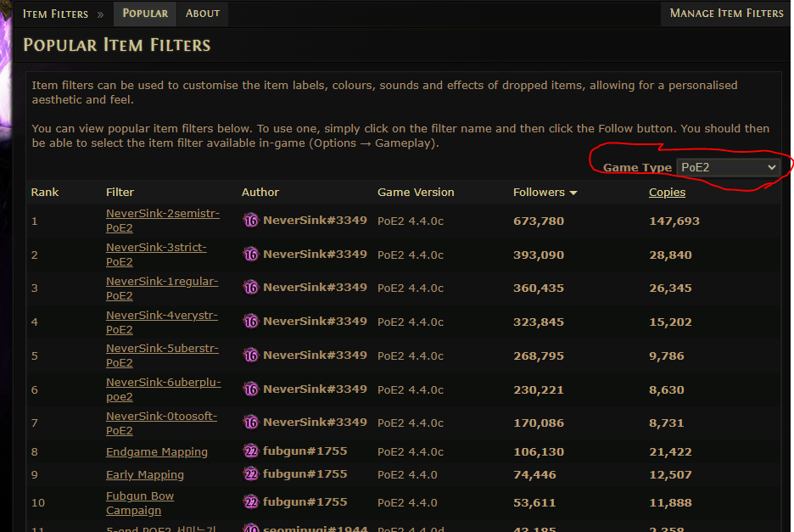The height and width of the screenshot is (532, 794).
Task: Open the NeverSink-6uberplu-poe2 filter
Action: [x=163, y=389]
